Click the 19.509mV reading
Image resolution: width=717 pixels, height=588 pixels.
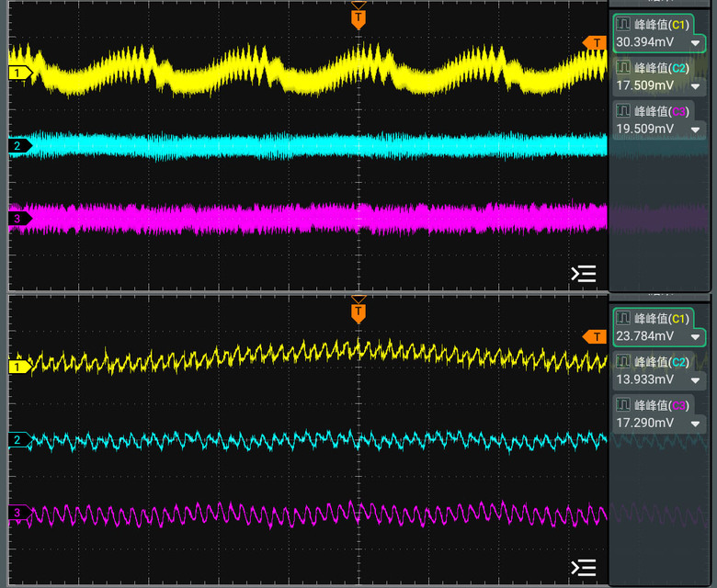pos(644,129)
